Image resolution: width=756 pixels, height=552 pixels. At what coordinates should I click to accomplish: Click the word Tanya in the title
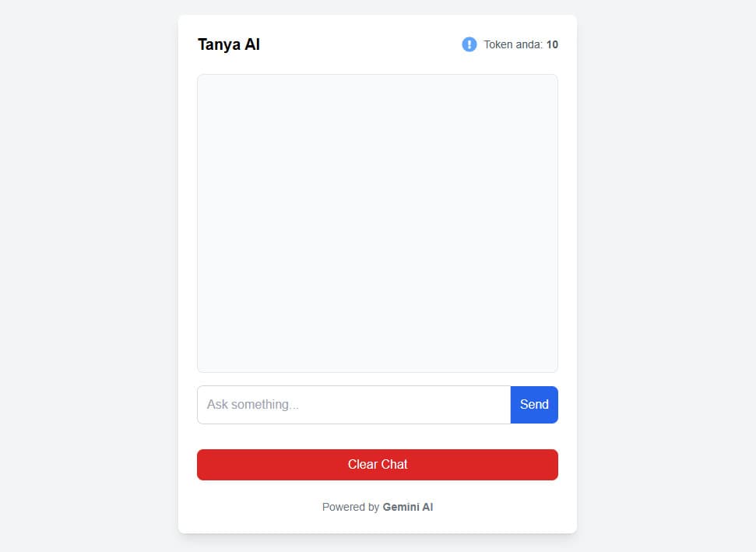219,45
